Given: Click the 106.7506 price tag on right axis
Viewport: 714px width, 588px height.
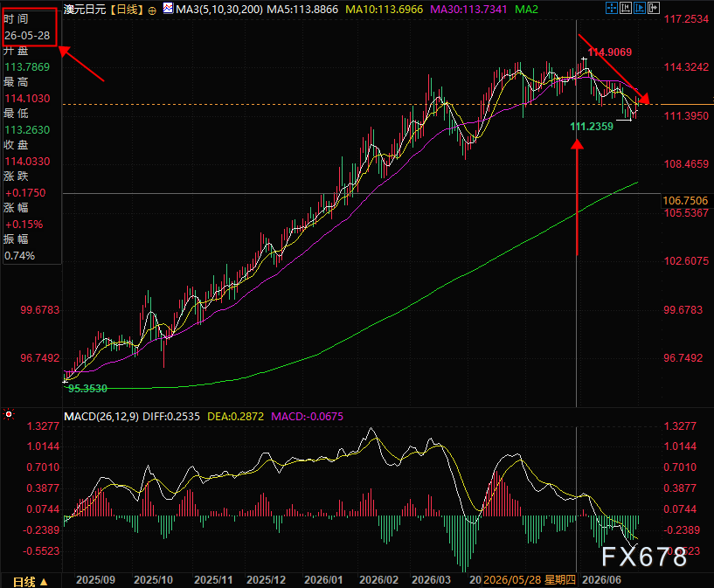Looking at the screenshot, I should pyautogui.click(x=685, y=201).
